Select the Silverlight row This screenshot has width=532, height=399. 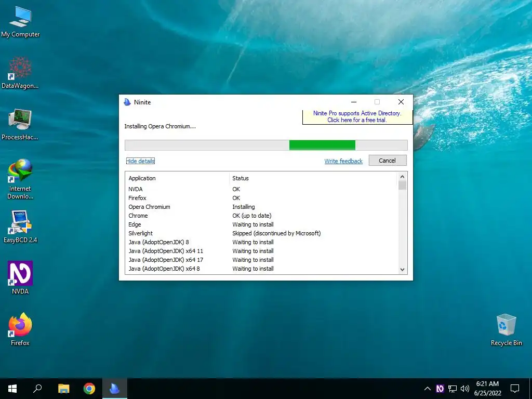tap(261, 233)
